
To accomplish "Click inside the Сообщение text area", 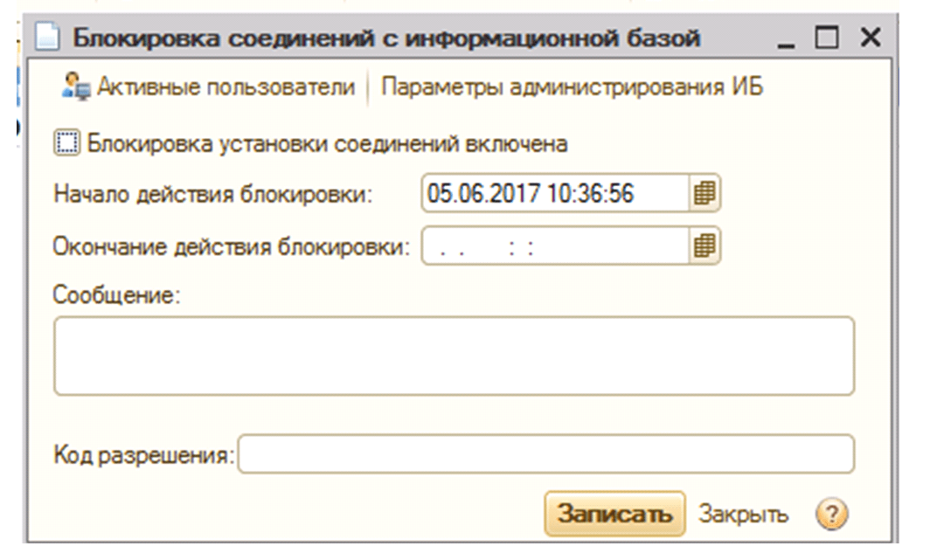I will click(x=454, y=356).
